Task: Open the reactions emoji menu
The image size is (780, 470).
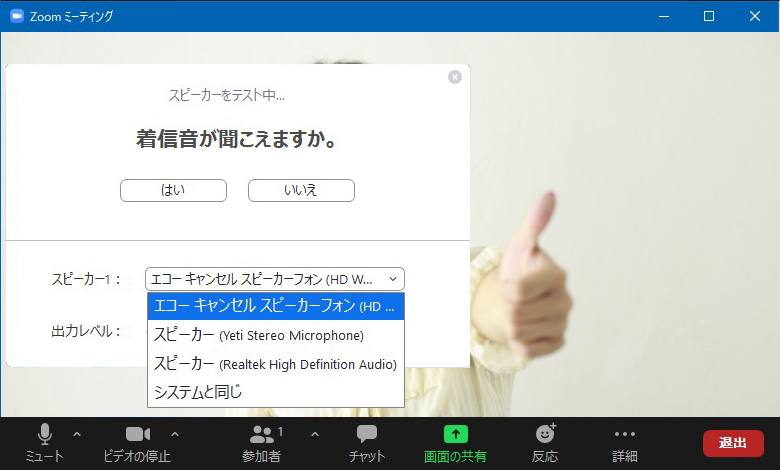Action: pos(545,442)
